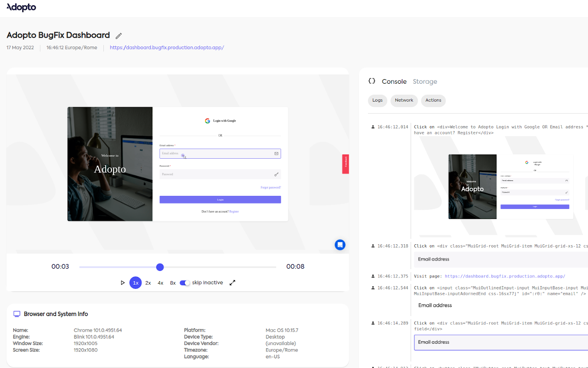The height and width of the screenshot is (368, 588).
Task: Click envelope icon in replay email field
Action: (x=277, y=154)
